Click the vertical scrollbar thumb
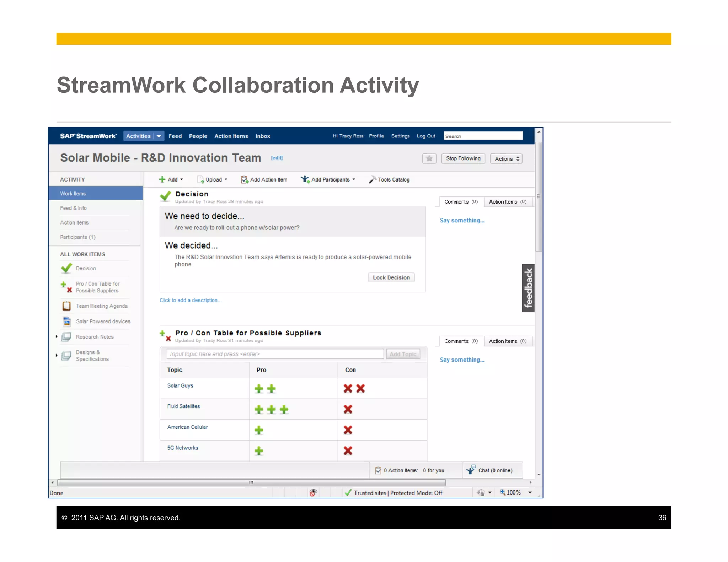The width and height of the screenshot is (728, 562). pyautogui.click(x=539, y=196)
